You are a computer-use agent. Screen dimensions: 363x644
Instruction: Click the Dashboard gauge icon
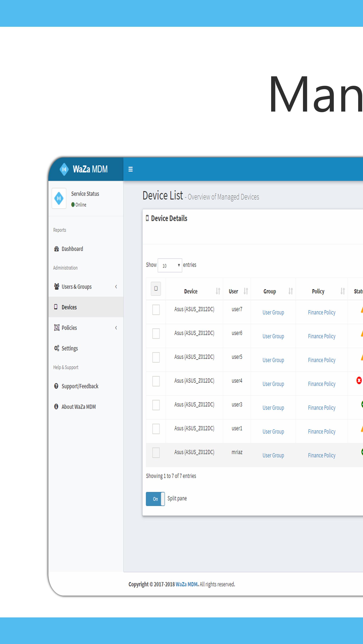[x=56, y=249]
